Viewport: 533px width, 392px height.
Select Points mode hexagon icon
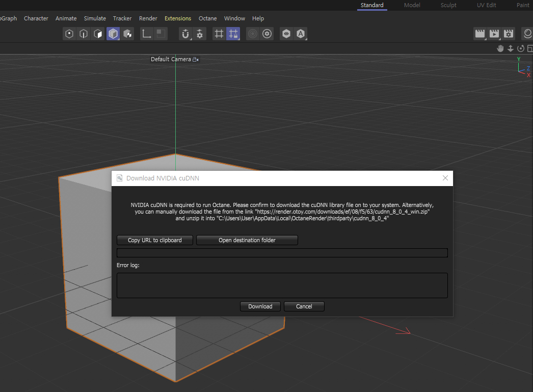tap(69, 34)
